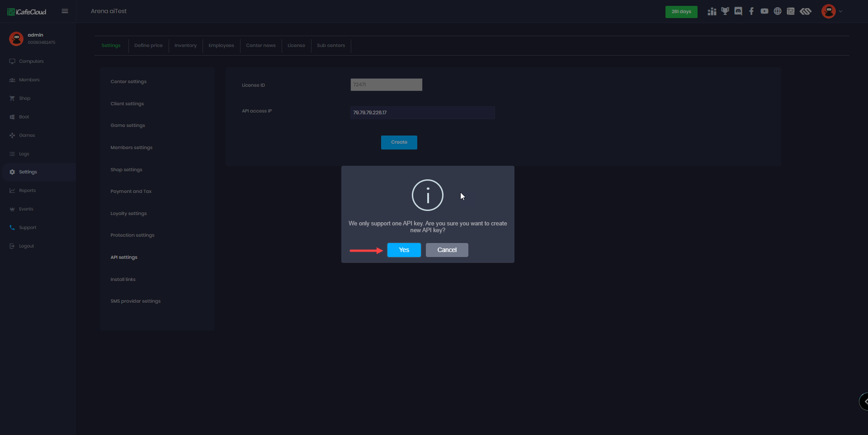
Task: Open the YouTube icon link
Action: [x=764, y=11]
